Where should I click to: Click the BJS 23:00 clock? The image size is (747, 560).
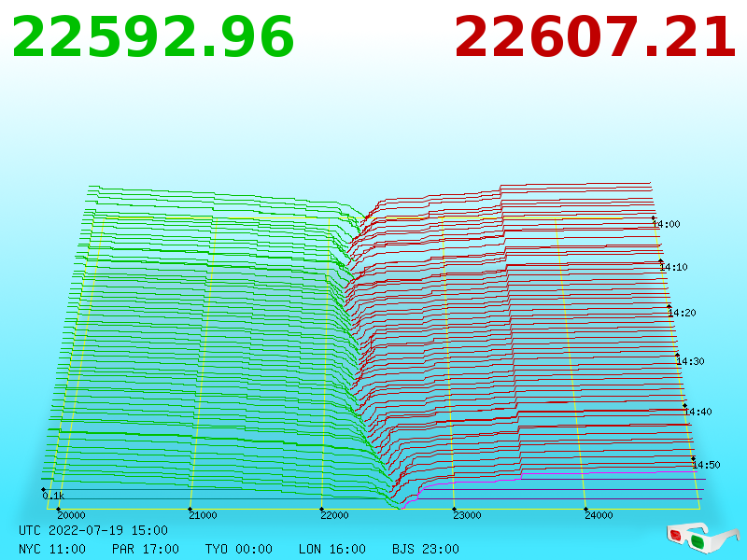coord(426,549)
